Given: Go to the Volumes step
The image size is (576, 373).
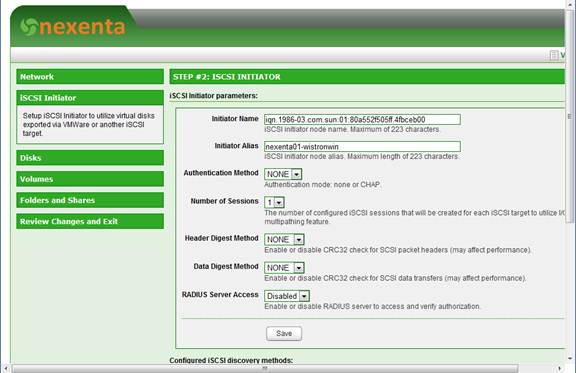Looking at the screenshot, I should tap(90, 179).
